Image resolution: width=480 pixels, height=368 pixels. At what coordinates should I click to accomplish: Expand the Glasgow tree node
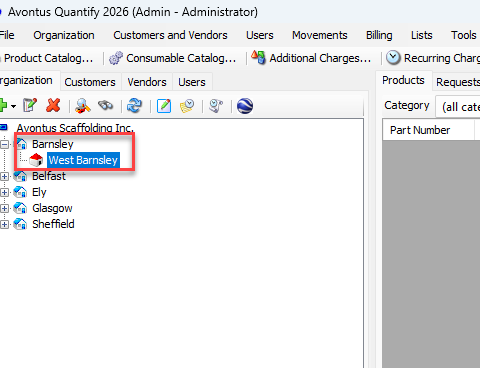click(4, 208)
